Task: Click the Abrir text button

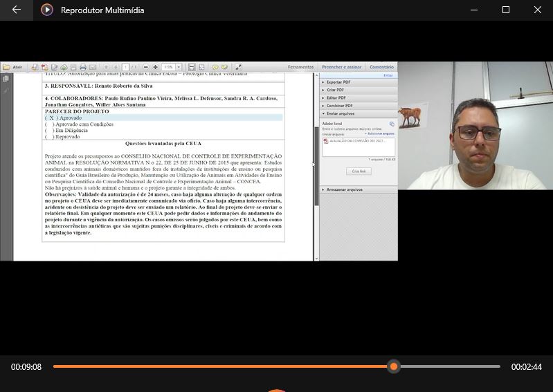Action: (17, 67)
